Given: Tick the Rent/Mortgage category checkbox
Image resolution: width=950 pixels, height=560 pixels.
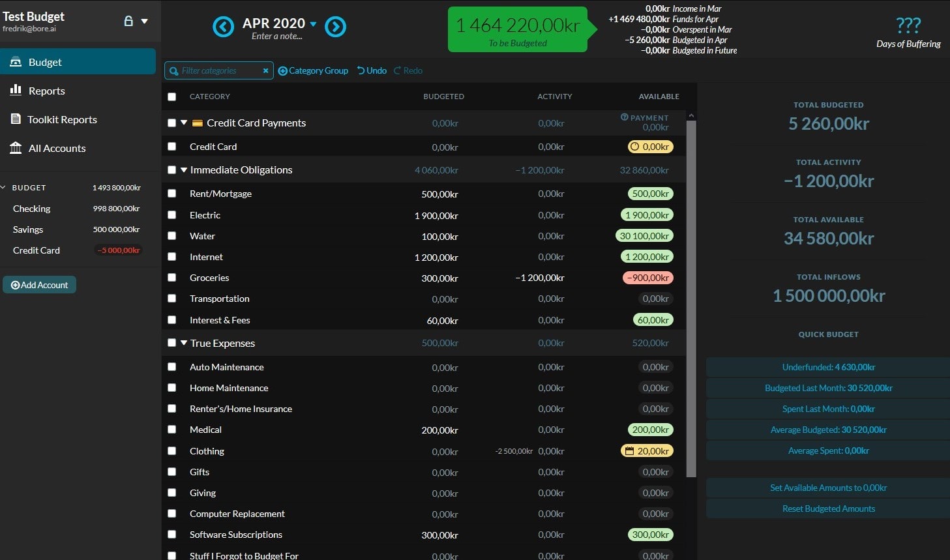Looking at the screenshot, I should pos(172,194).
